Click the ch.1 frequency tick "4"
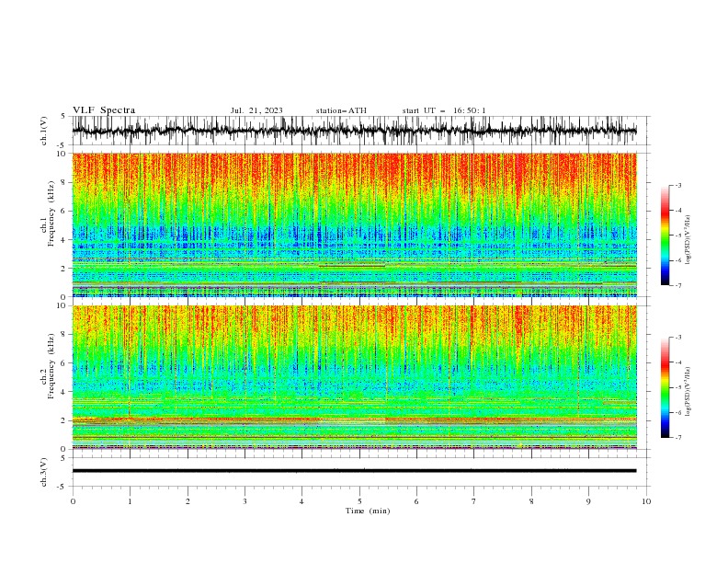Image resolution: width=728 pixels, height=563 pixels. [64, 240]
